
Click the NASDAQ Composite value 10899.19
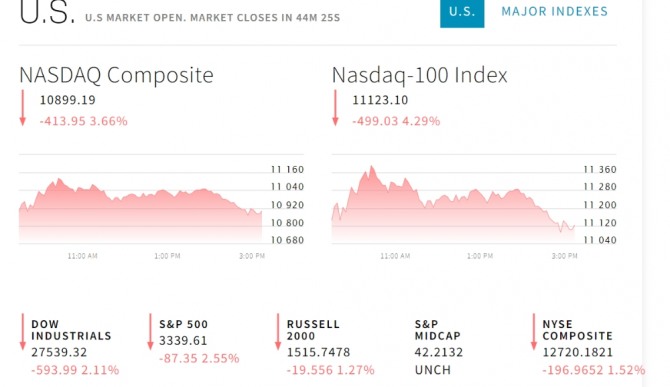coord(68,100)
